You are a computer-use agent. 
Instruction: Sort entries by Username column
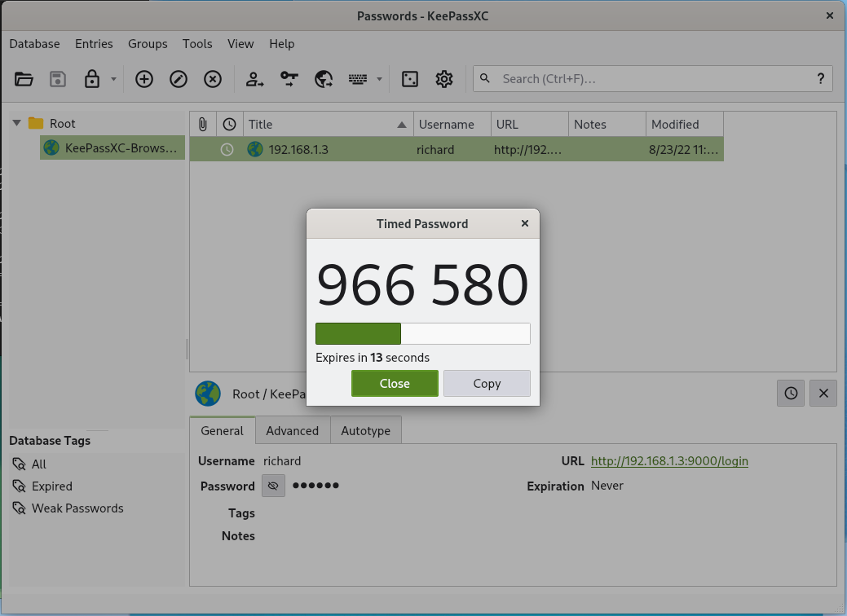click(x=452, y=124)
